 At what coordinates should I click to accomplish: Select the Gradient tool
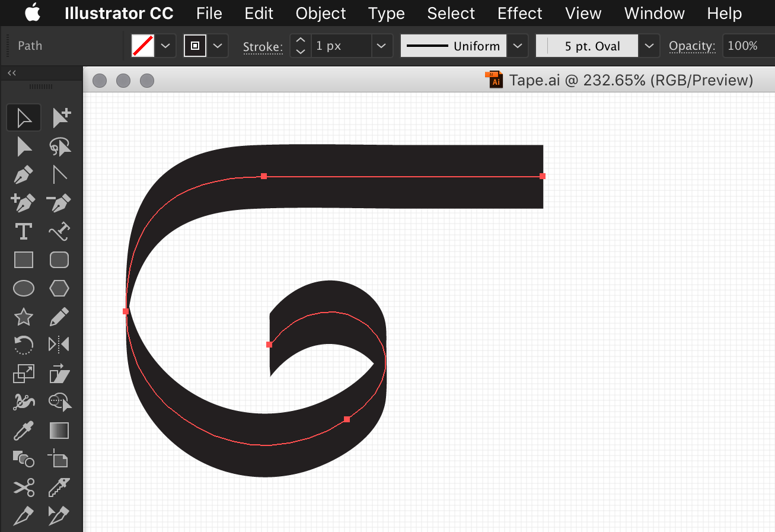point(59,431)
